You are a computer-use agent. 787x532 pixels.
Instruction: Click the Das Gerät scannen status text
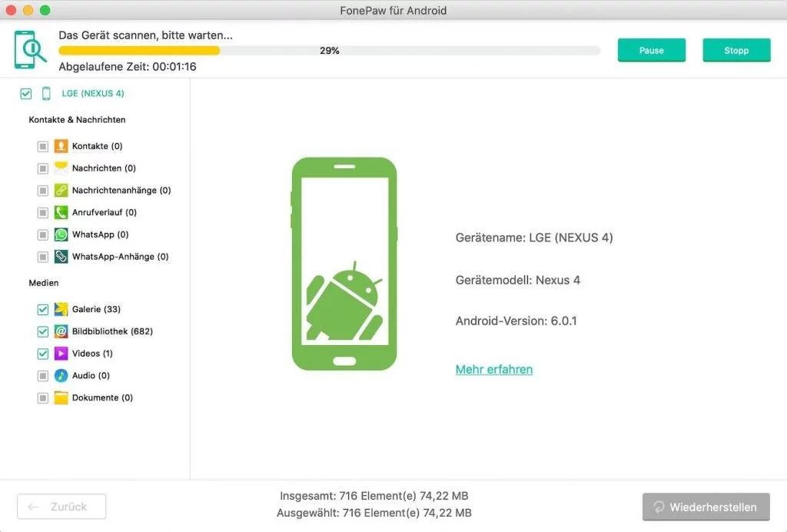(x=145, y=35)
